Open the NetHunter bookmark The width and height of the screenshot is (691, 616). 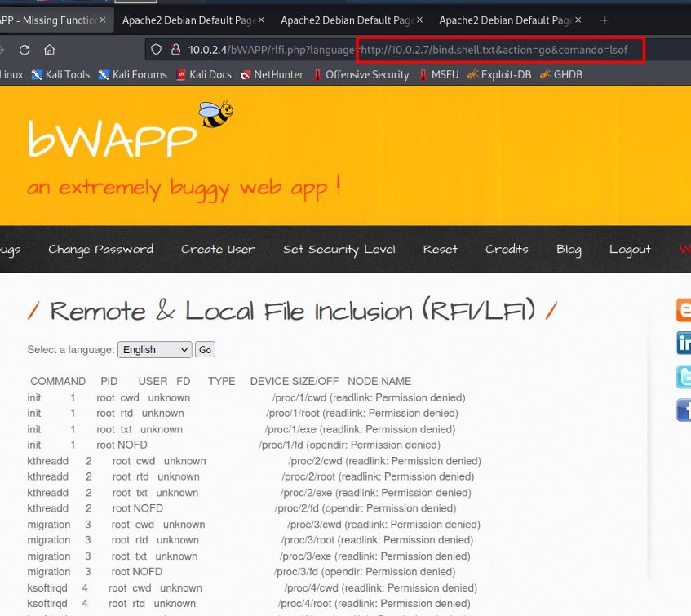[272, 74]
